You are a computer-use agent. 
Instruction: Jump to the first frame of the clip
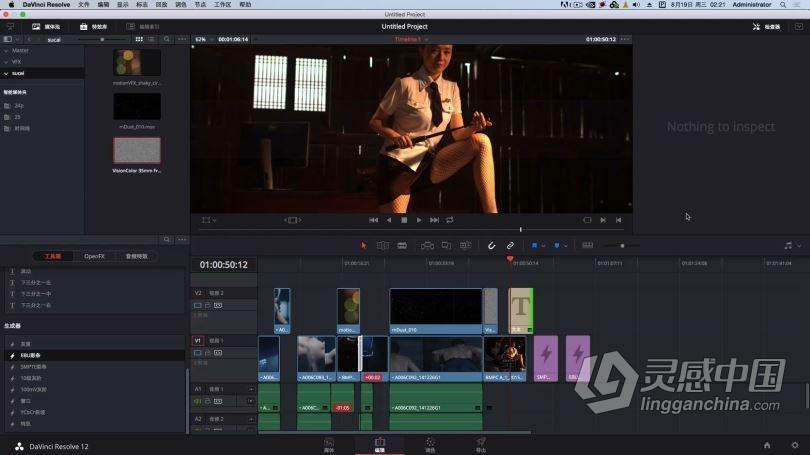click(x=373, y=220)
